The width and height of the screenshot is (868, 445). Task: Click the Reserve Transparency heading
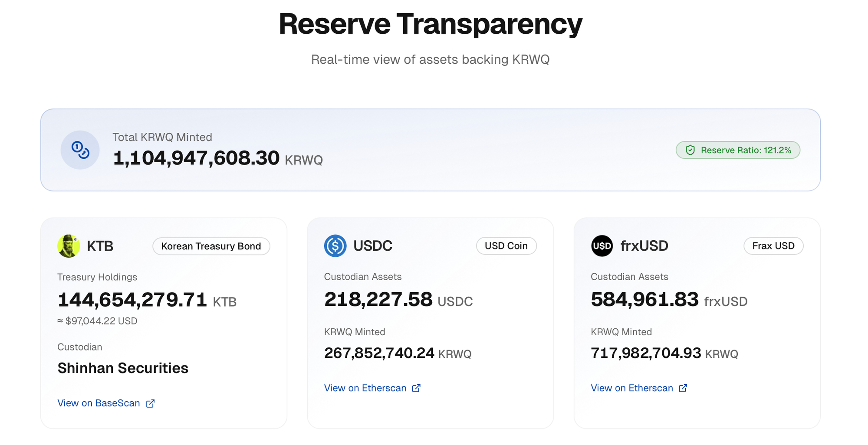[x=430, y=24]
